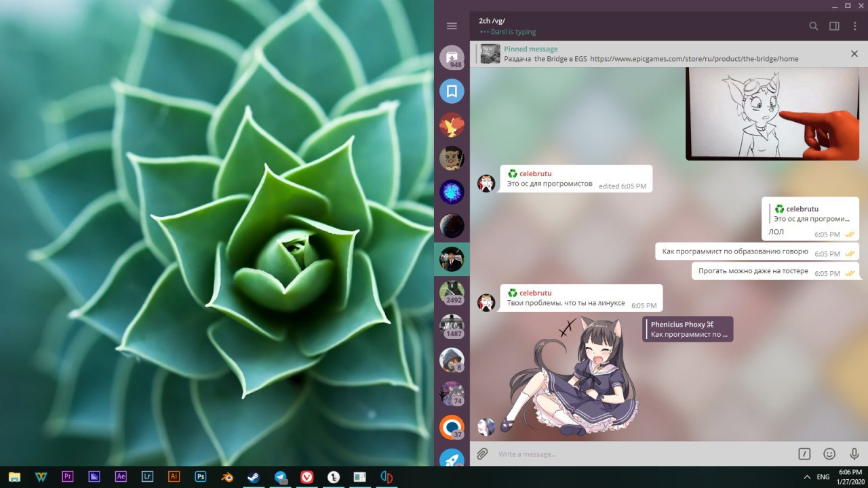The height and width of the screenshot is (488, 868).
Task: Open the laughing catgirl sticker
Action: pos(569,377)
